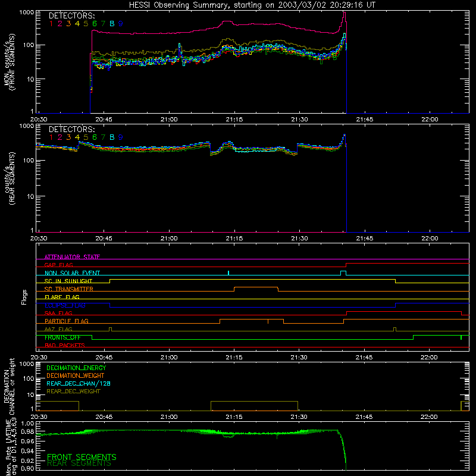Click 20:45 tick under front segments plot
This screenshot has height=476, width=476.
click(x=104, y=120)
